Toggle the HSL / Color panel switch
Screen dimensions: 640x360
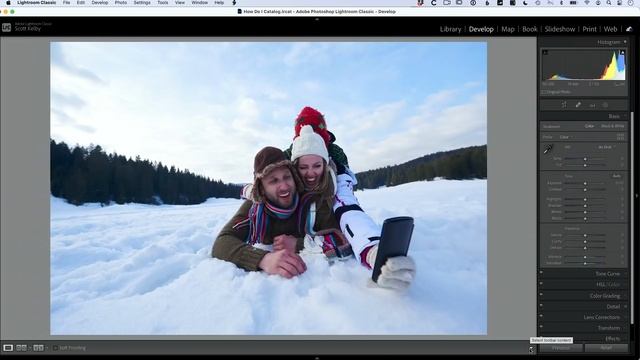(x=542, y=283)
